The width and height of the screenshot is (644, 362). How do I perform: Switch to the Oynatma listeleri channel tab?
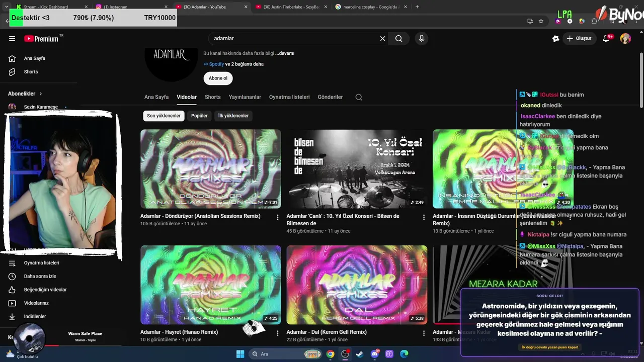click(289, 97)
